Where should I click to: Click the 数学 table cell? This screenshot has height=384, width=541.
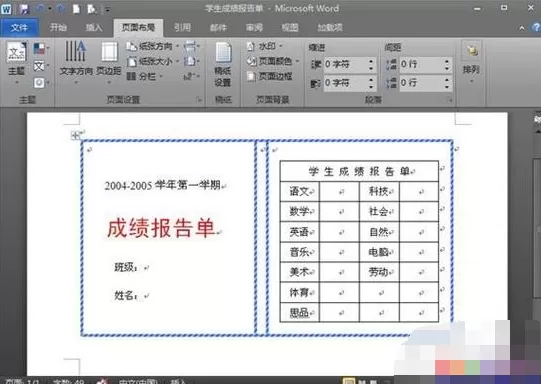299,211
